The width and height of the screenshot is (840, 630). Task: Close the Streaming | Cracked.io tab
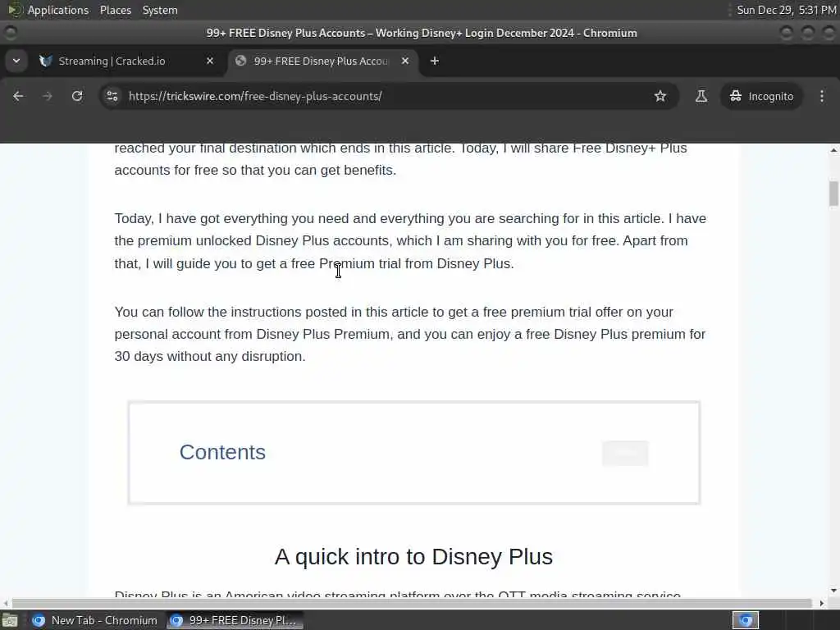210,61
